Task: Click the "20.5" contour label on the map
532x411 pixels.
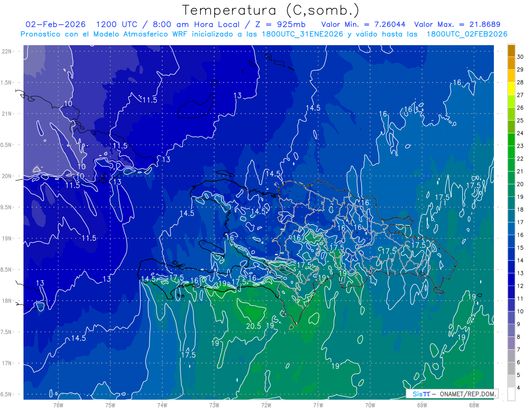Action: pyautogui.click(x=253, y=326)
